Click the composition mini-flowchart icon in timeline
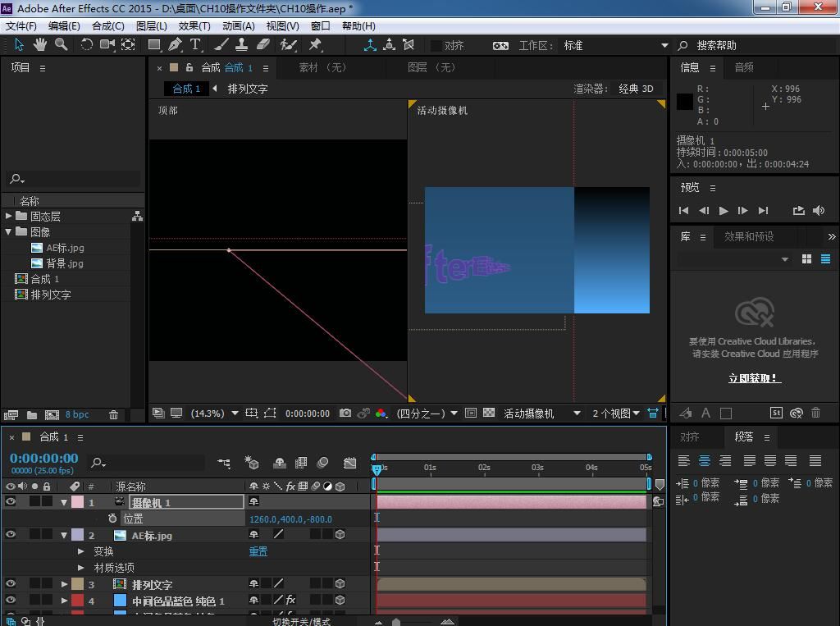Screen dimensions: 840x626 pos(224,463)
